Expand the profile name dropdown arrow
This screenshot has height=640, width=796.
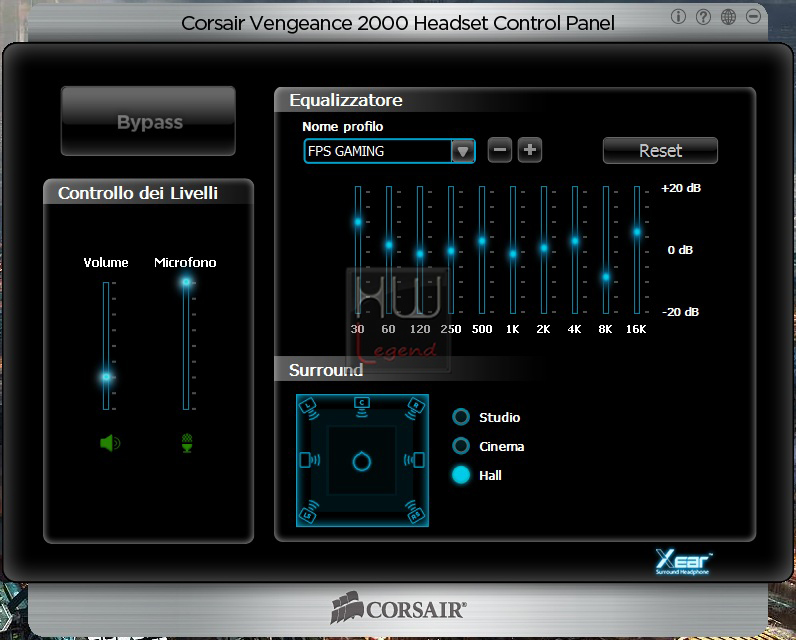pos(462,151)
